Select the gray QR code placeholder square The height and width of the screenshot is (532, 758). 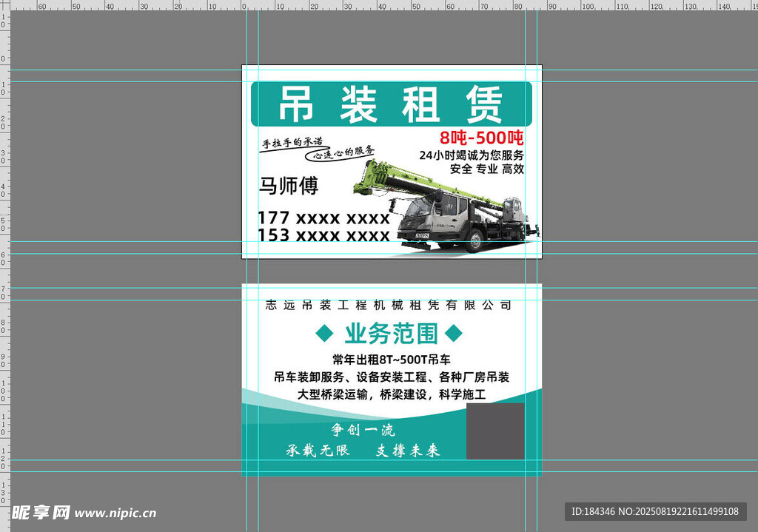(x=495, y=431)
